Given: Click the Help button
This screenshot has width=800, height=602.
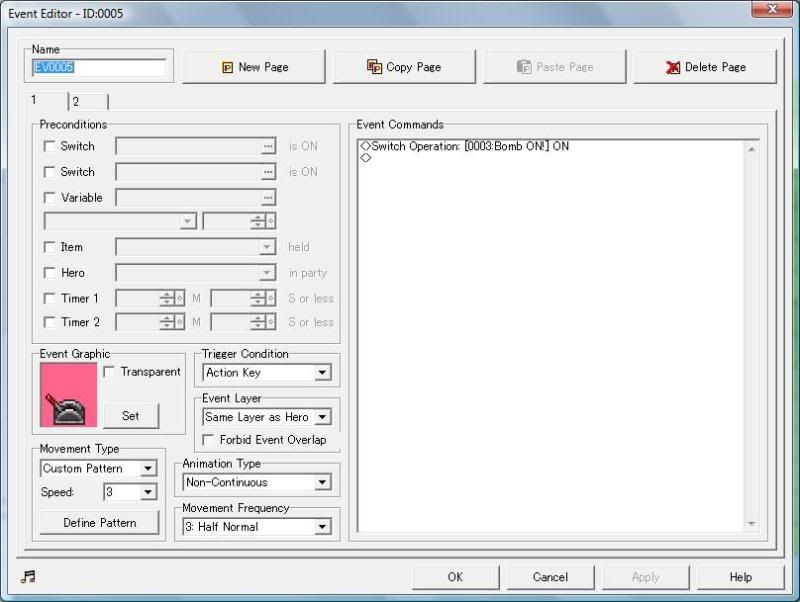Looking at the screenshot, I should [x=740, y=577].
